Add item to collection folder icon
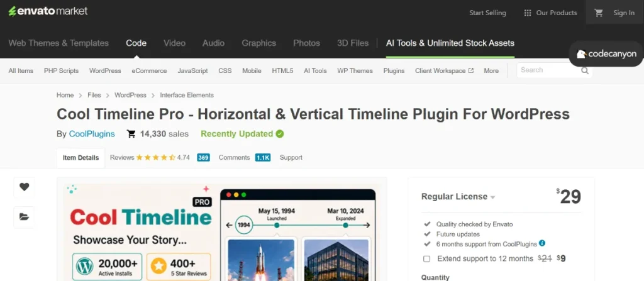 click(25, 217)
